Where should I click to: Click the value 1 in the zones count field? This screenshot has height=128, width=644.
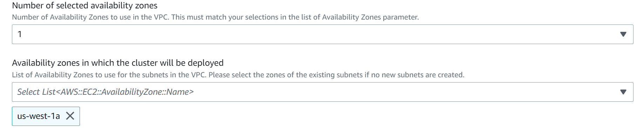click(20, 34)
